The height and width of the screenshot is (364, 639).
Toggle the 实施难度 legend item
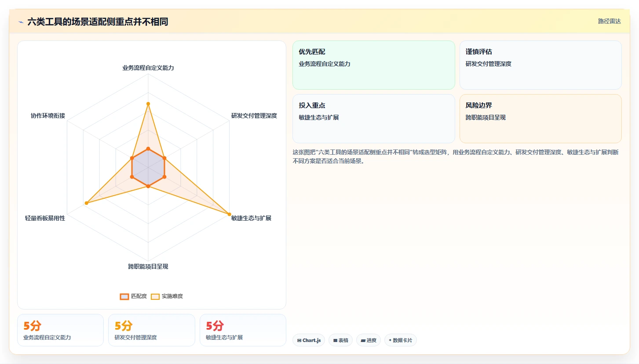(167, 296)
